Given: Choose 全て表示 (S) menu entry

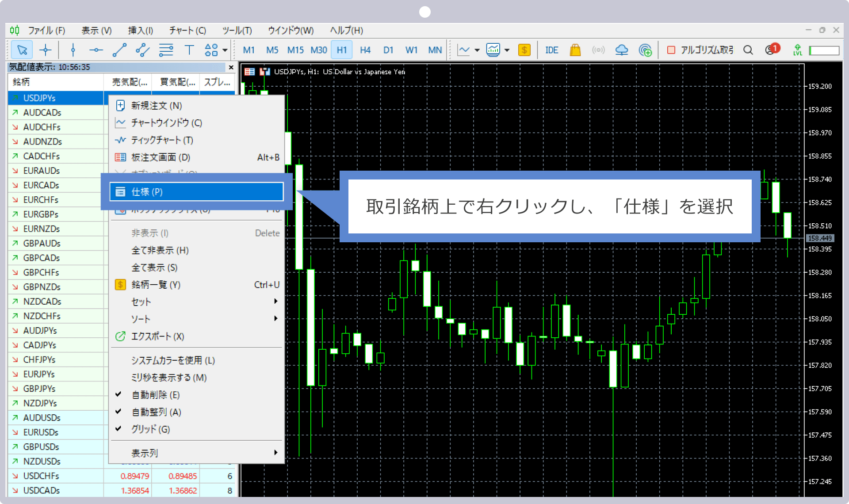Looking at the screenshot, I should point(196,267).
